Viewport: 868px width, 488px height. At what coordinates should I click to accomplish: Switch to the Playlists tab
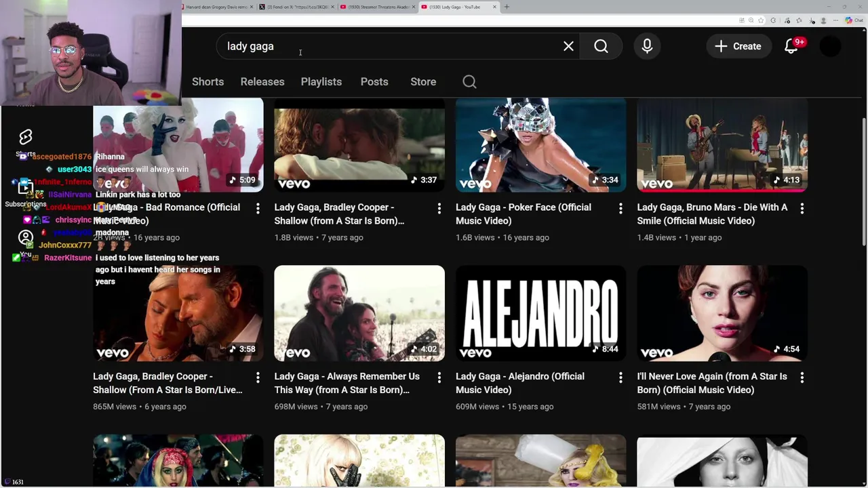[321, 81]
